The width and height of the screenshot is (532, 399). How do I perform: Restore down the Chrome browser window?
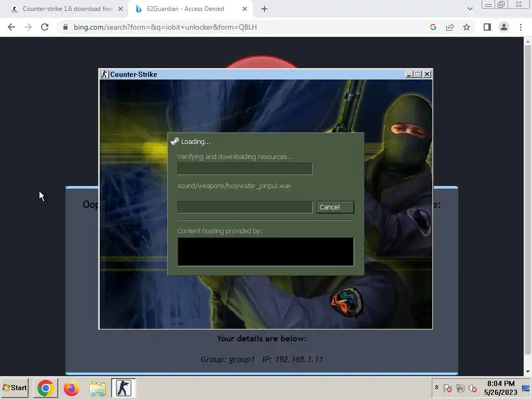(x=501, y=5)
